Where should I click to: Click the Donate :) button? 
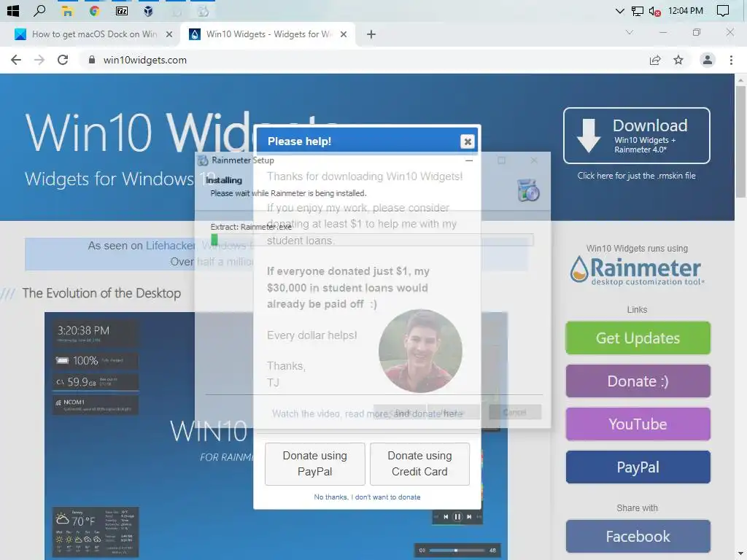click(x=638, y=381)
